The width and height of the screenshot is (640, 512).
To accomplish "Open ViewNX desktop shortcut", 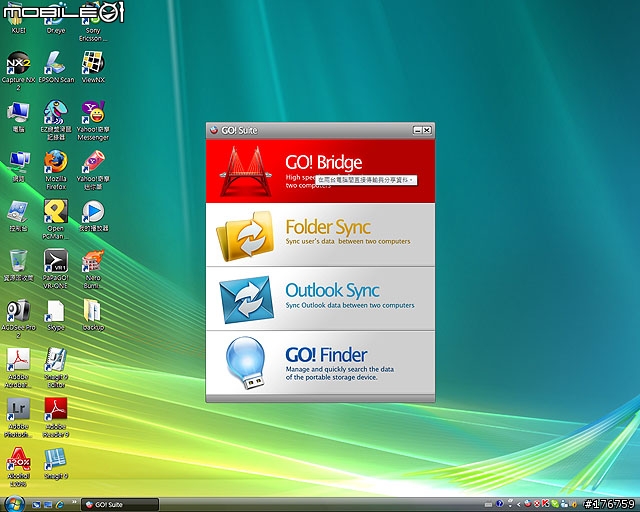I will click(93, 67).
